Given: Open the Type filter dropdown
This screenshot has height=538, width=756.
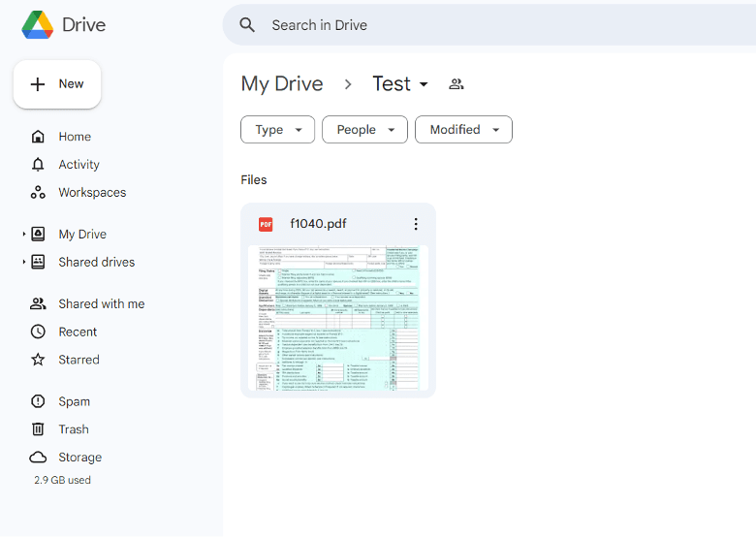Looking at the screenshot, I should (x=277, y=130).
